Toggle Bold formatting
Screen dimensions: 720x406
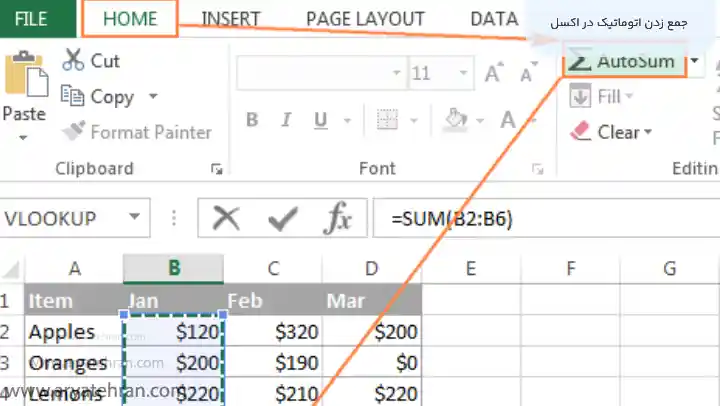click(252, 121)
